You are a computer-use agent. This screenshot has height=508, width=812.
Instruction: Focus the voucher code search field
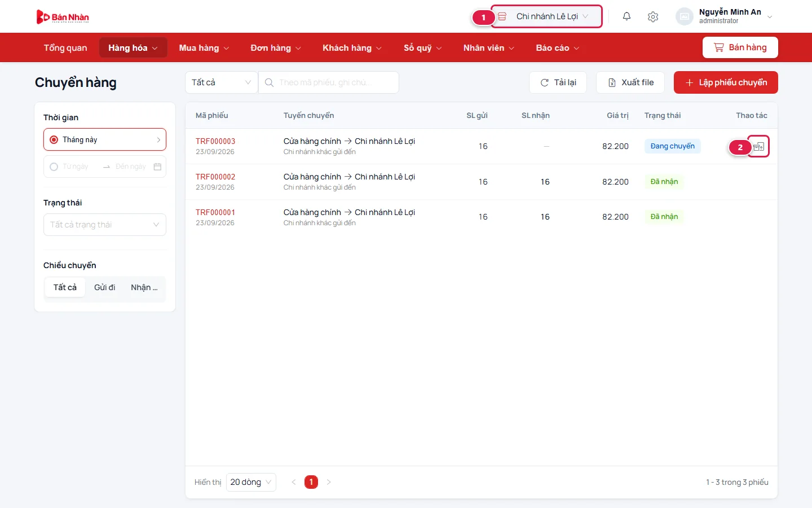pos(329,82)
